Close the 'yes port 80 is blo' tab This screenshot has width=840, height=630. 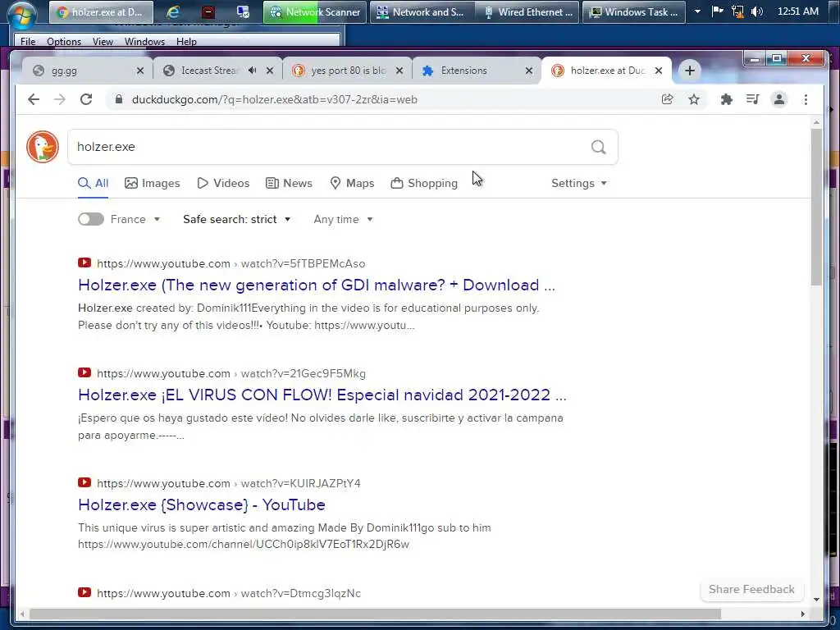pyautogui.click(x=399, y=71)
